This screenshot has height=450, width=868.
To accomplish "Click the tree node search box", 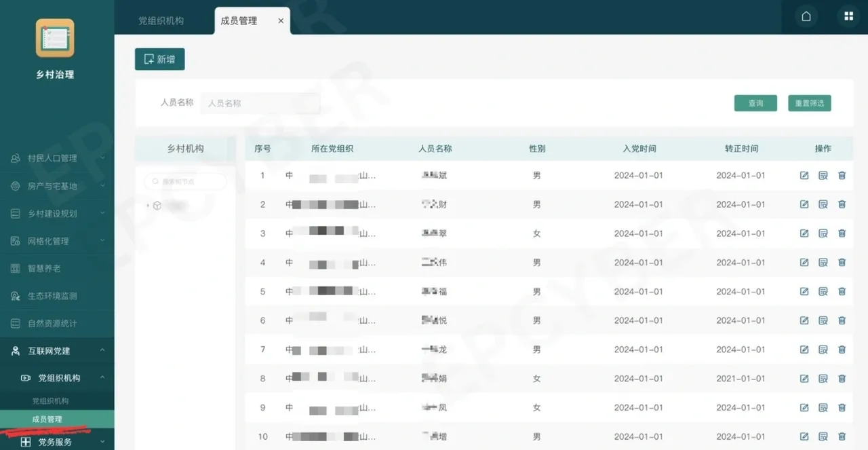I will 185,181.
